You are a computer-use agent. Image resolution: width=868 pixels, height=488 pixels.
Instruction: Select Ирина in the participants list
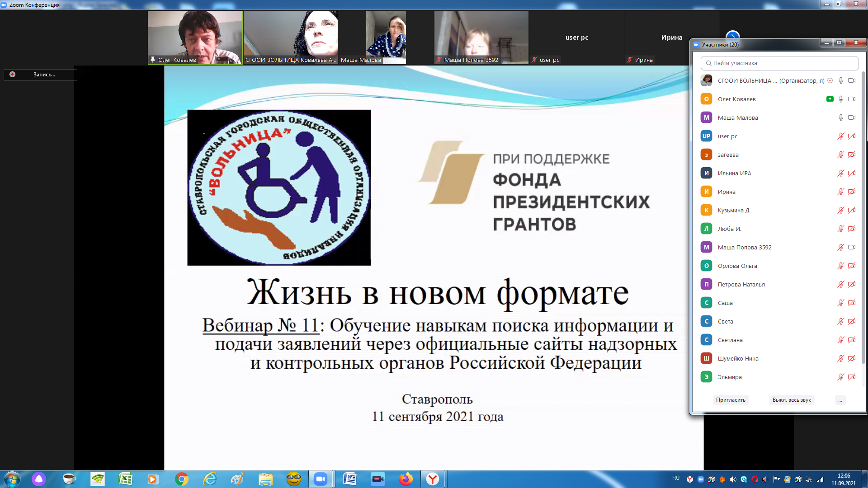pos(778,192)
